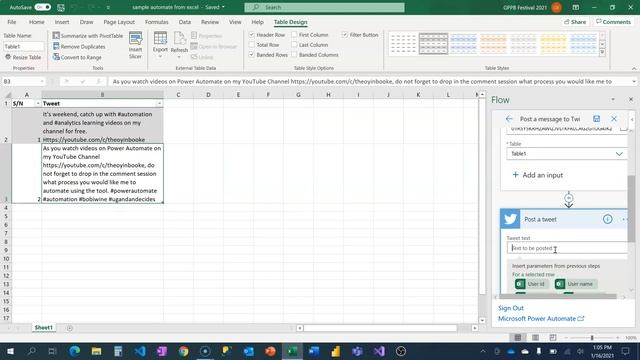
Task: Toggle the AutoSave switch
Action: 42,7
